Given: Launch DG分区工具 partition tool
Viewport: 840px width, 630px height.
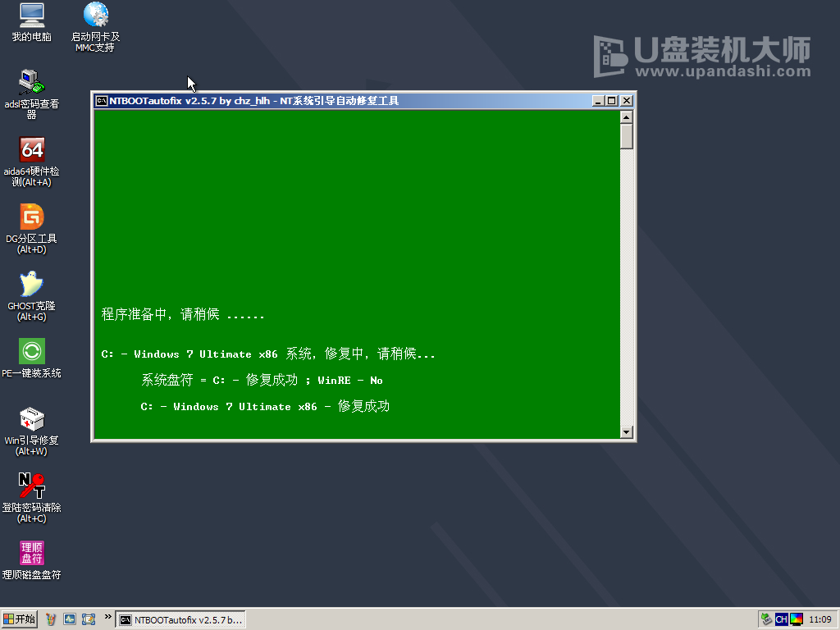Looking at the screenshot, I should pyautogui.click(x=31, y=217).
